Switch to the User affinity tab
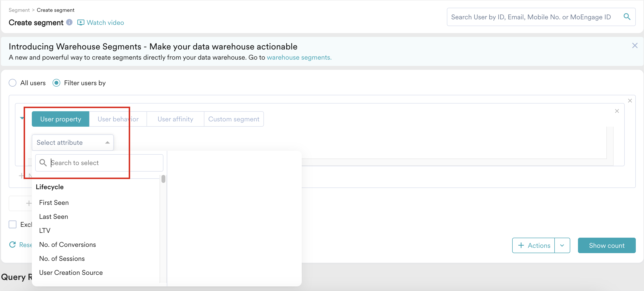 175,119
